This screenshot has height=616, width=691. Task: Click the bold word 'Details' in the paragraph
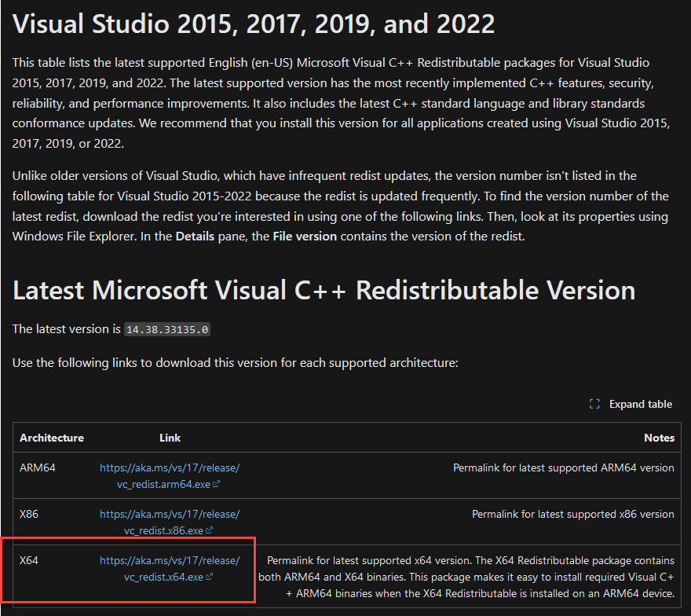[x=195, y=236]
